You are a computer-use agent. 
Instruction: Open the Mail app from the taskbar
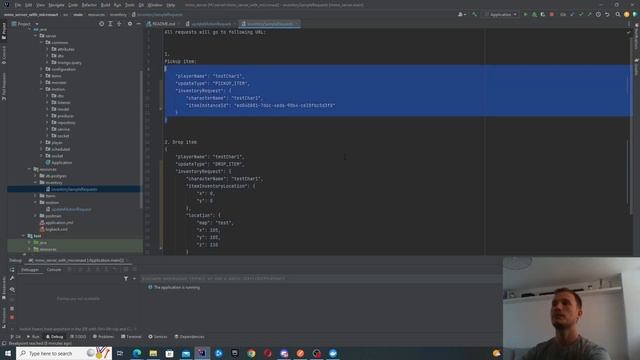186,353
